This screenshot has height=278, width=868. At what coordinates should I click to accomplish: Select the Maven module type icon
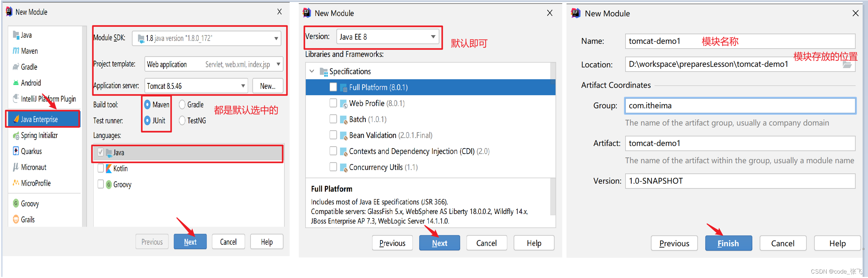tap(16, 51)
